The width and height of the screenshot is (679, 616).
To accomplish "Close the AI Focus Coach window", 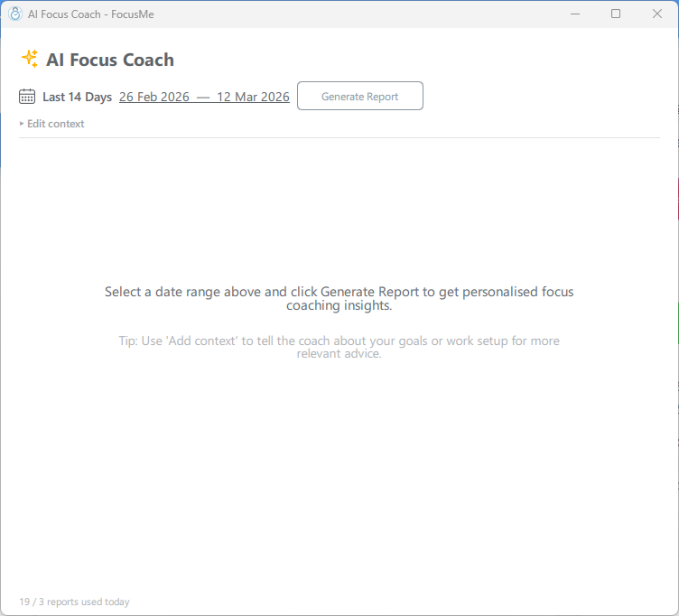I will pos(657,14).
